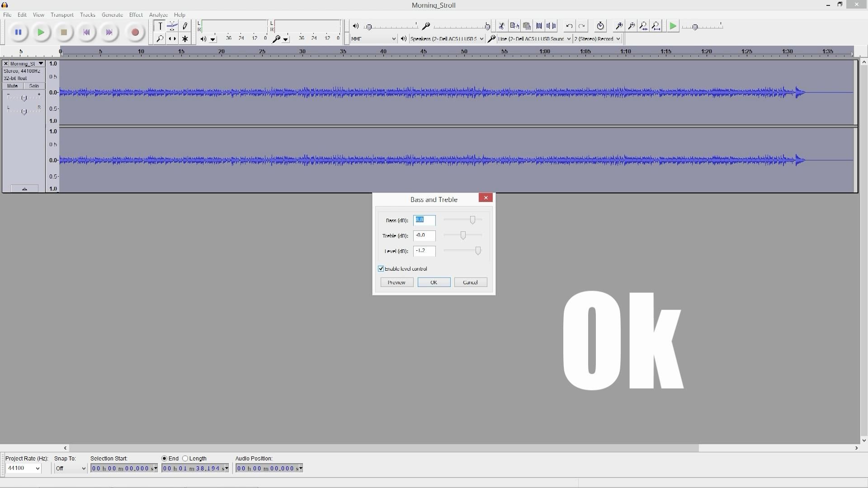Image resolution: width=868 pixels, height=488 pixels.
Task: Click Preview in Bass and Treble dialog
Action: coord(396,282)
